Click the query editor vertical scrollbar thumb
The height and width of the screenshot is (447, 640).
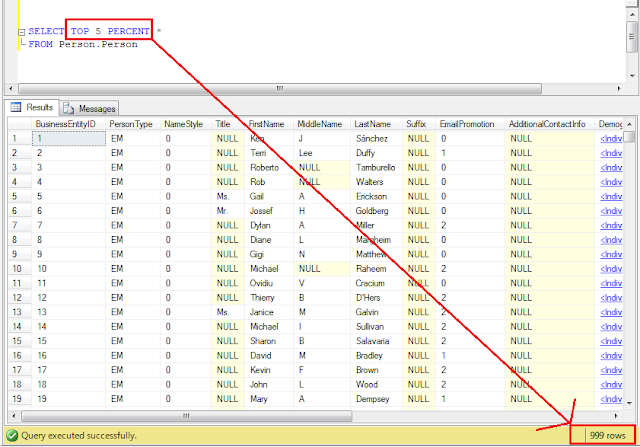631,37
